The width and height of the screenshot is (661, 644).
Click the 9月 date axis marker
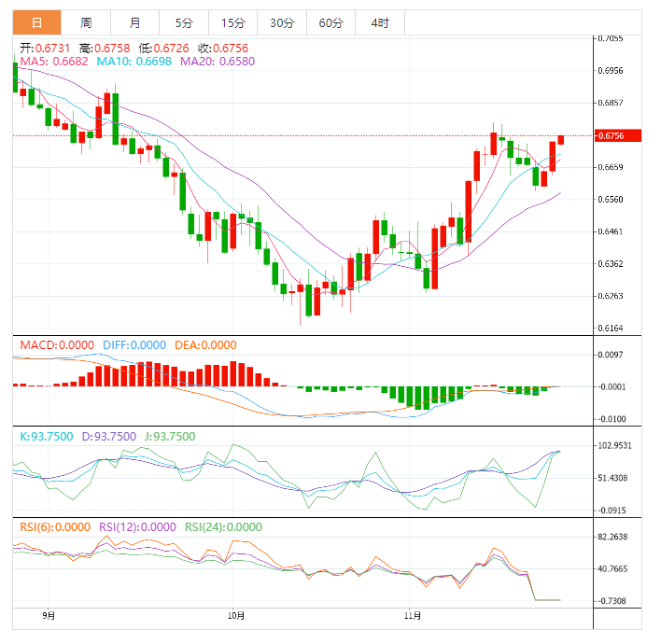pyautogui.click(x=49, y=616)
